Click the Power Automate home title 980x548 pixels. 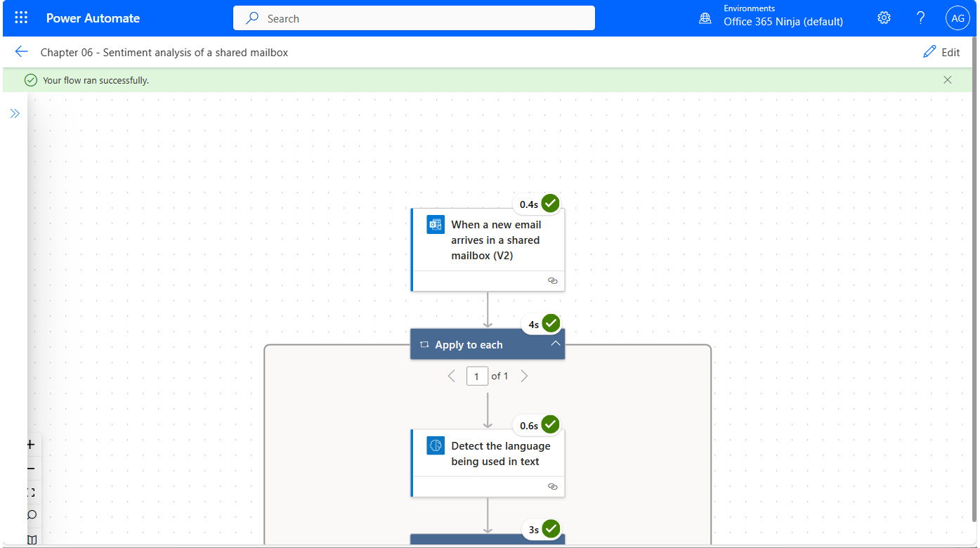(x=93, y=18)
